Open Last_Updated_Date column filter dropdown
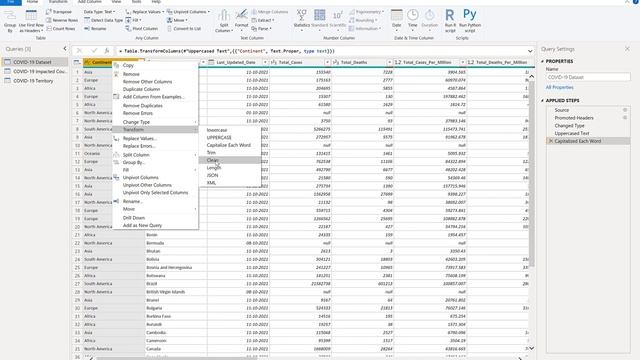The image size is (640, 360). [x=265, y=62]
